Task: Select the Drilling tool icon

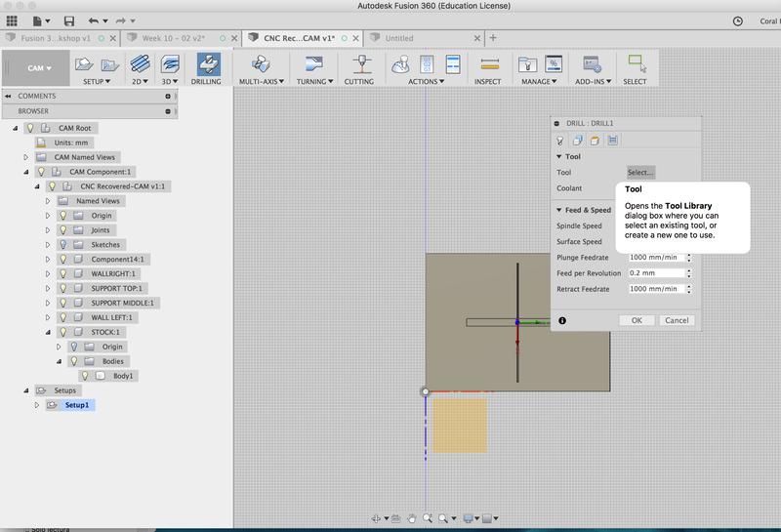Action: click(208, 64)
